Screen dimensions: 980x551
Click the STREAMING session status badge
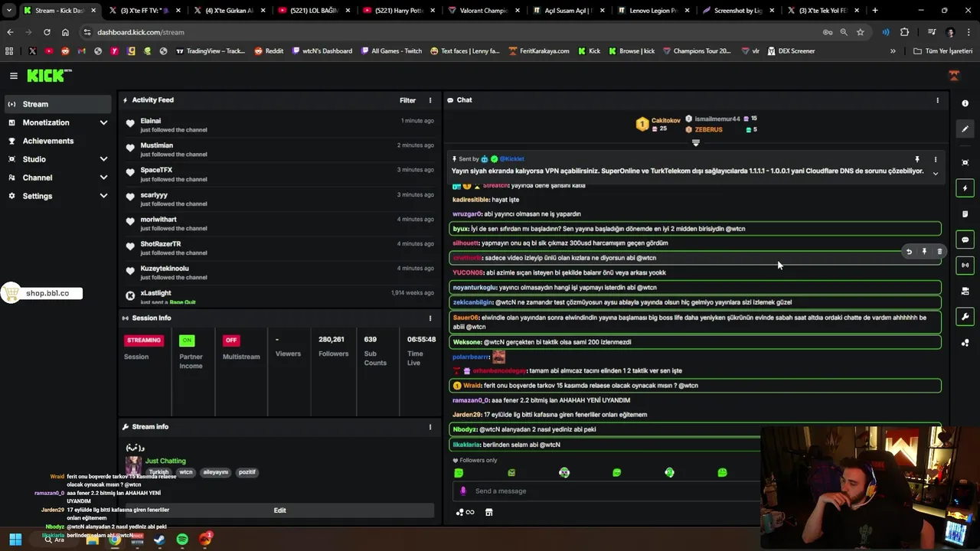(143, 340)
